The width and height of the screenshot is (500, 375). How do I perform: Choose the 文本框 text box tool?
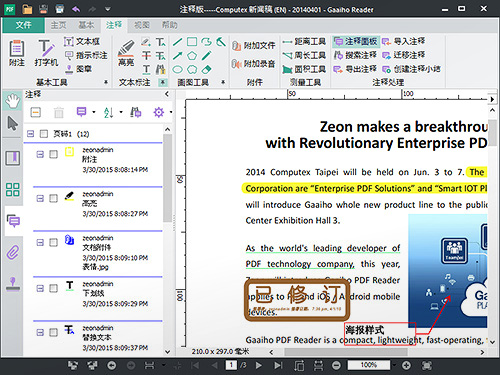(82, 41)
